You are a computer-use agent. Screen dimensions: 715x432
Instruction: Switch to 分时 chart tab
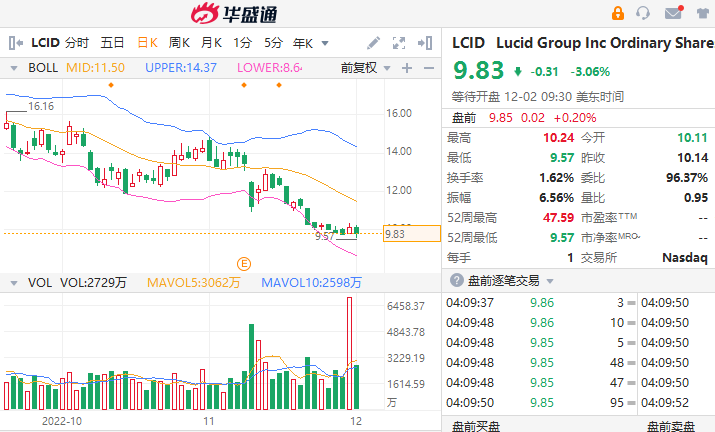coord(77,43)
